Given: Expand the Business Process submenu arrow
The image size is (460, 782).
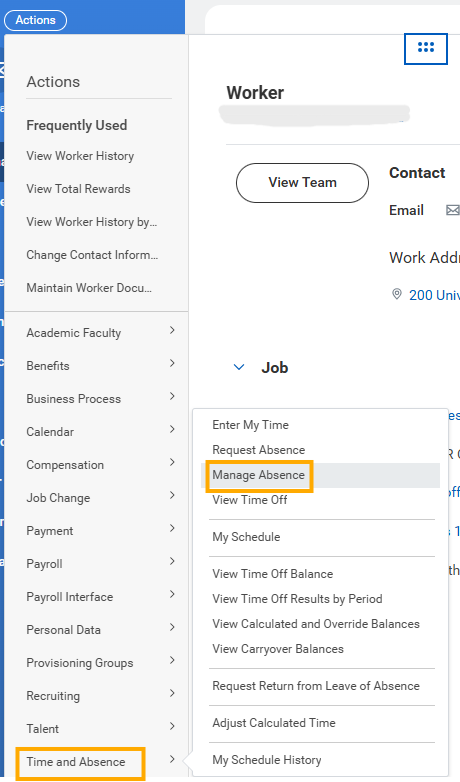Looking at the screenshot, I should point(172,396).
